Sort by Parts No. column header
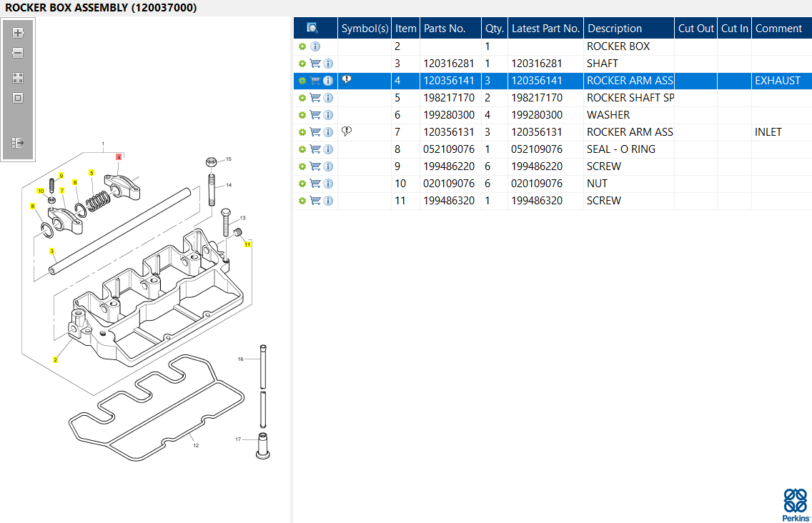The width and height of the screenshot is (812, 523). (445, 29)
